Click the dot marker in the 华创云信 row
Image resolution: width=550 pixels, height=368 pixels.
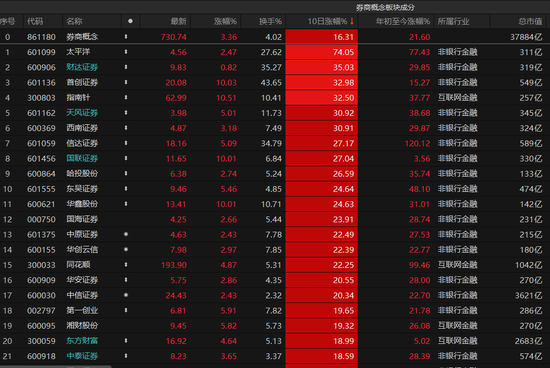point(126,249)
